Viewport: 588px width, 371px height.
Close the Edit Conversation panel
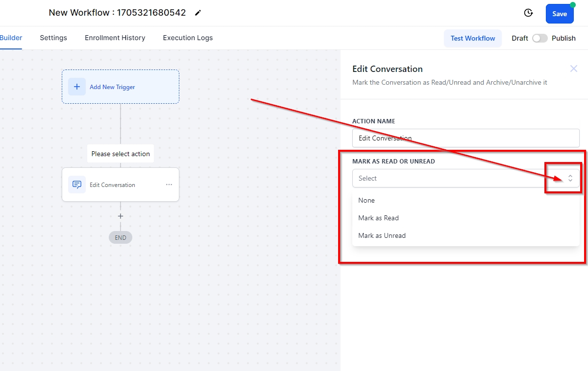click(573, 69)
